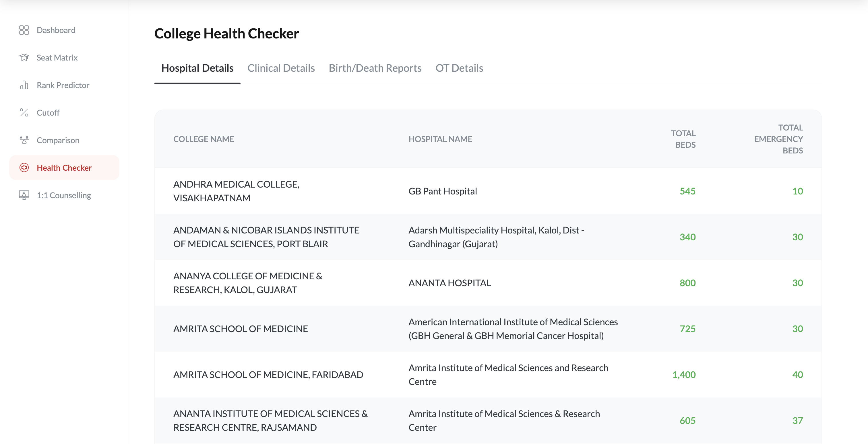Viewport: 868px width, 444px height.
Task: Switch to the Clinical Details tab
Action: coord(281,68)
